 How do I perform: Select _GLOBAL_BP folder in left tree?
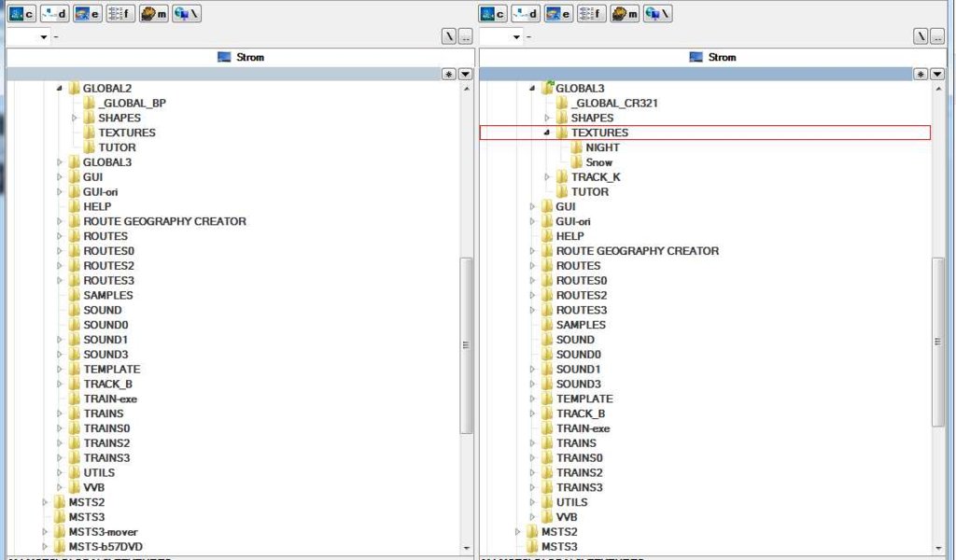click(132, 103)
